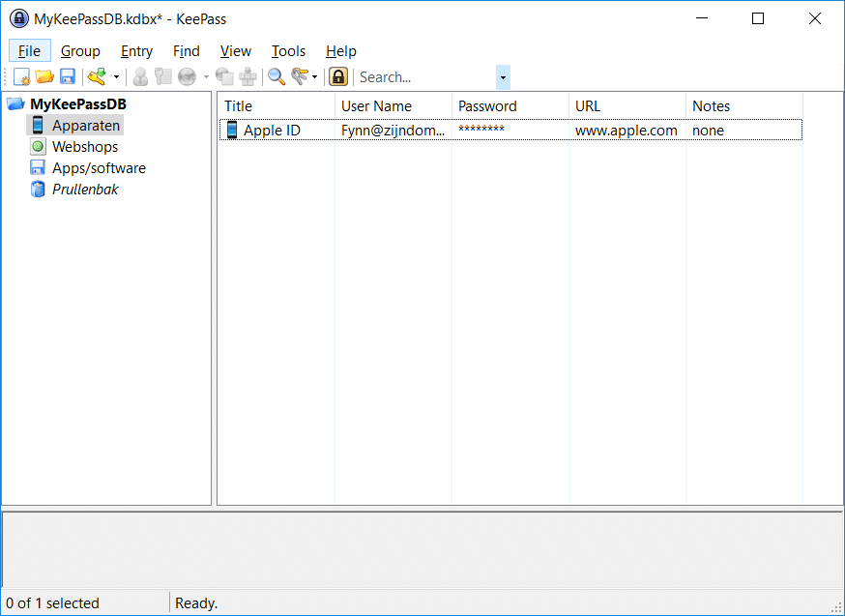Open the File menu

click(30, 50)
